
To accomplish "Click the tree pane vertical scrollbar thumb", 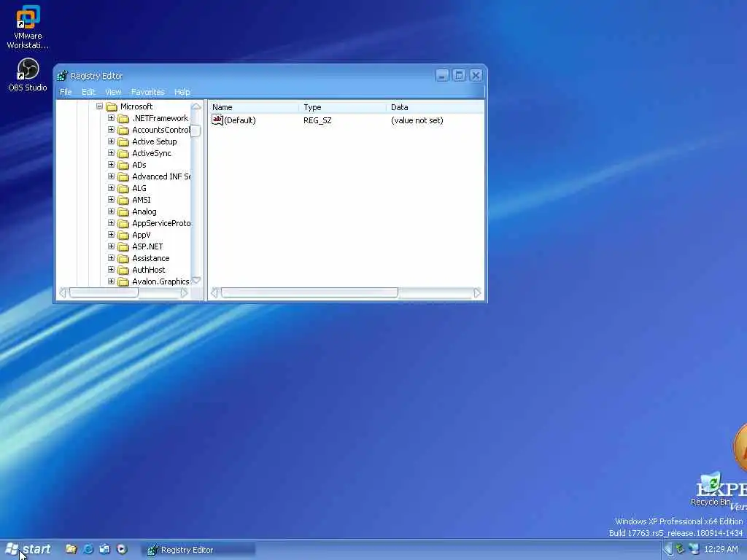I will pyautogui.click(x=196, y=131).
